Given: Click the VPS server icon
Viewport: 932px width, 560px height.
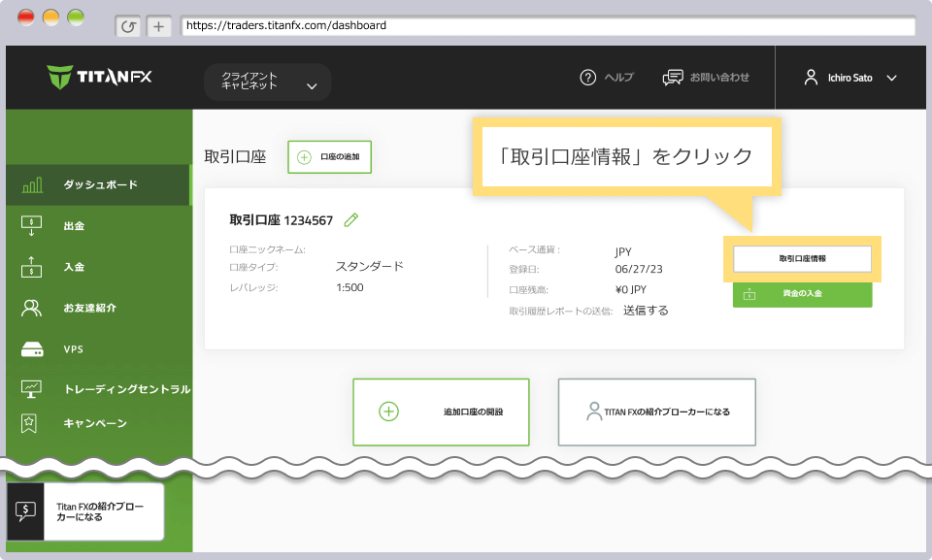Looking at the screenshot, I should 32,349.
